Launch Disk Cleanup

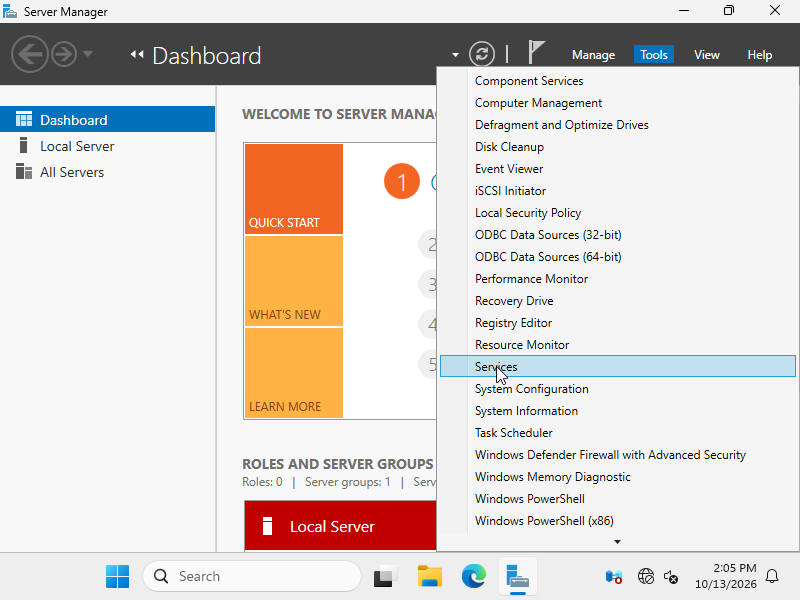pyautogui.click(x=617, y=146)
